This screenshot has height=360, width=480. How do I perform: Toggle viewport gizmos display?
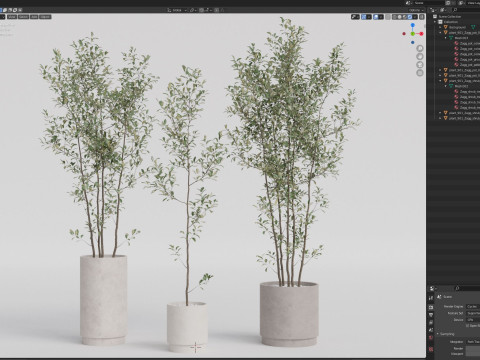364,17
